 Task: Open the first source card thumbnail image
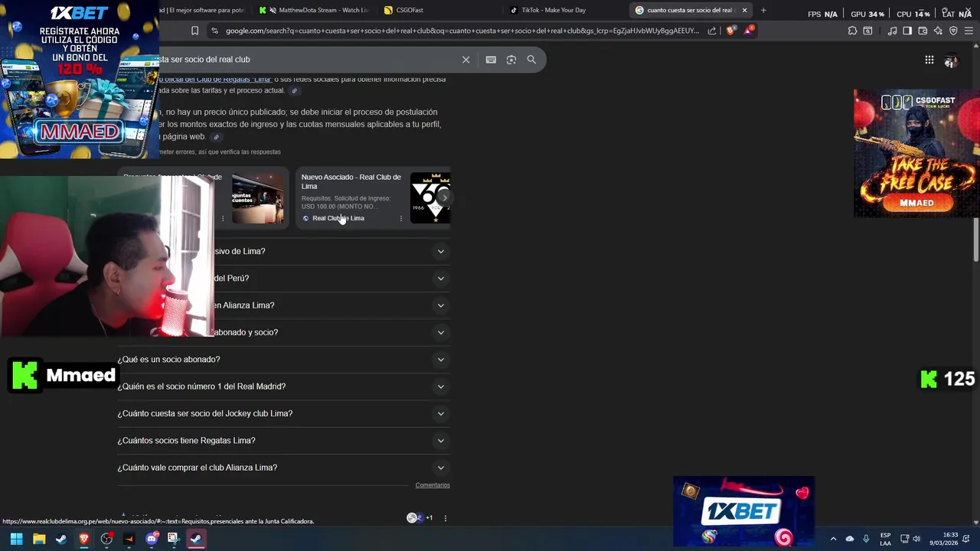coord(257,198)
